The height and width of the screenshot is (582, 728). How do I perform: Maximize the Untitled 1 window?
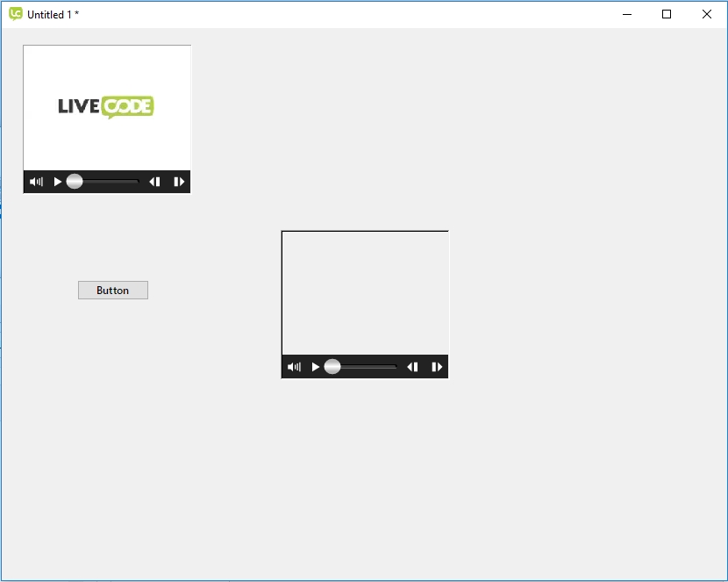tap(667, 14)
